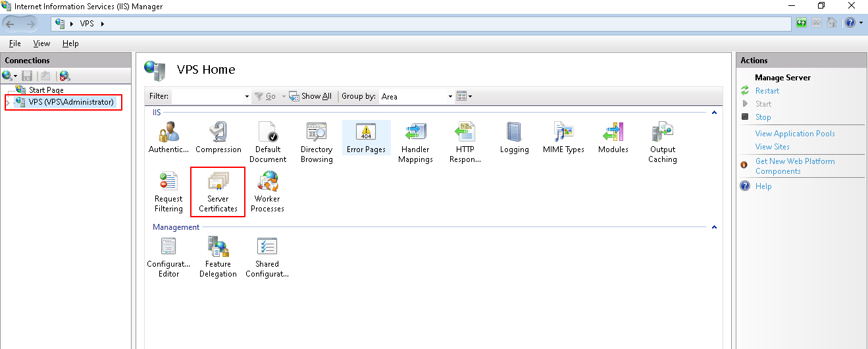Image resolution: width=868 pixels, height=349 pixels.
Task: Open the Configuration Editor icon
Action: tap(168, 256)
